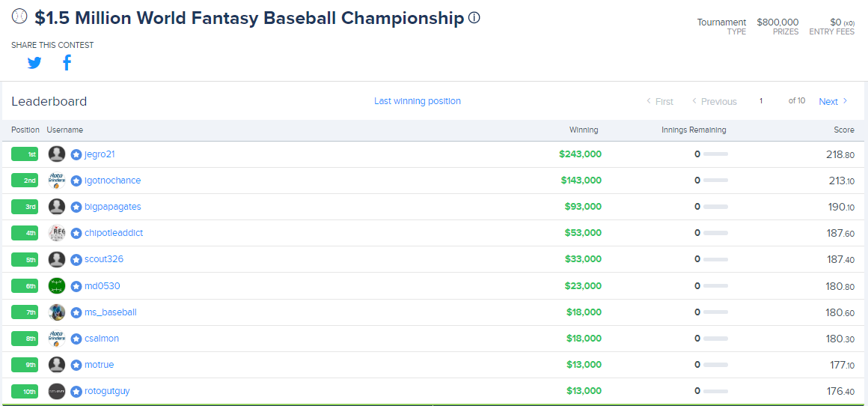Click the baseball icon beside contest title
This screenshot has height=406, width=868.
pos(19,16)
